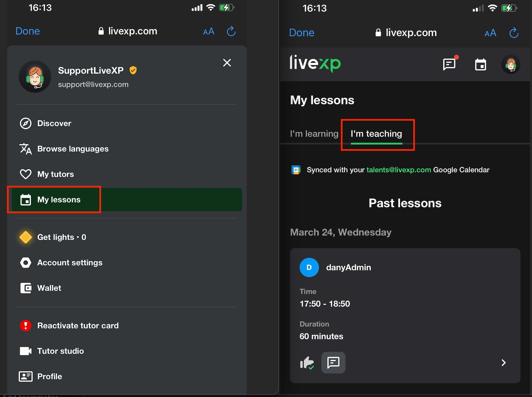
Task: Open SupportLiveXP avatar in menu header
Action: click(35, 77)
